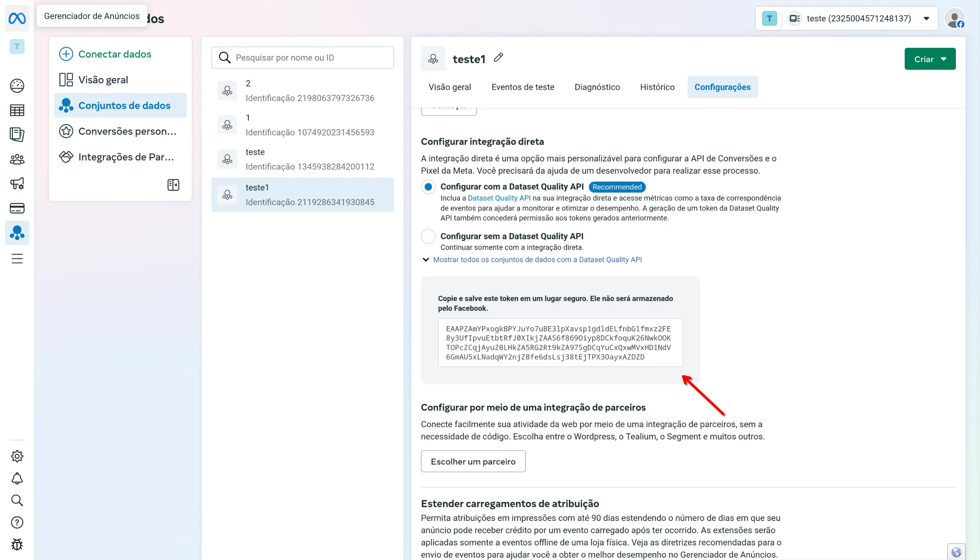
Task: Click the Gerenciador de Anúncios tooltip label
Action: pos(92,16)
